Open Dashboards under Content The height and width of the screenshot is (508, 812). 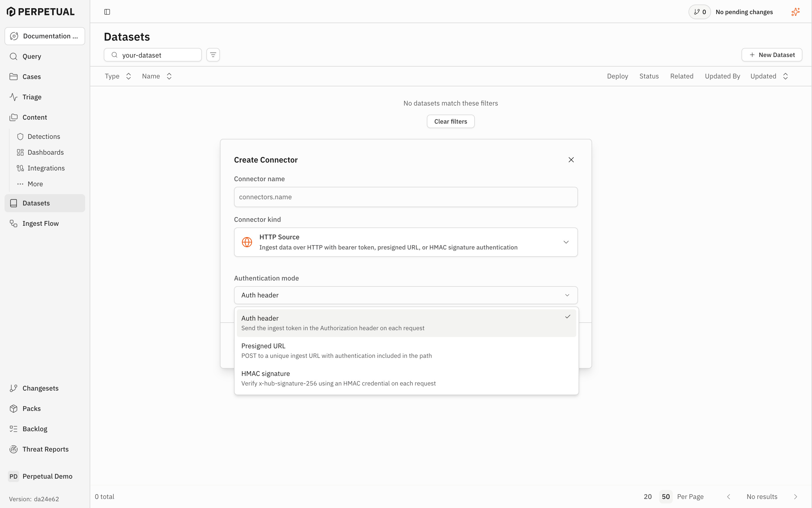tap(48, 152)
